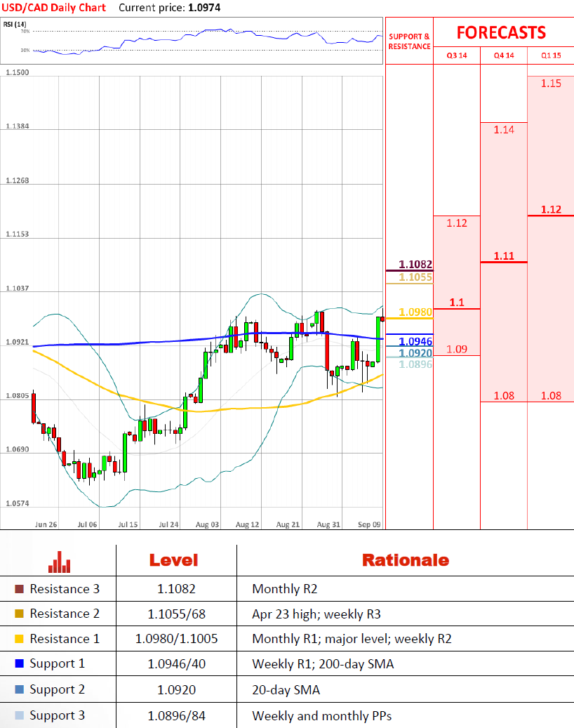Click the SUPPORT & RESISTANCE header
This screenshot has height=728, width=574.
pos(409,41)
